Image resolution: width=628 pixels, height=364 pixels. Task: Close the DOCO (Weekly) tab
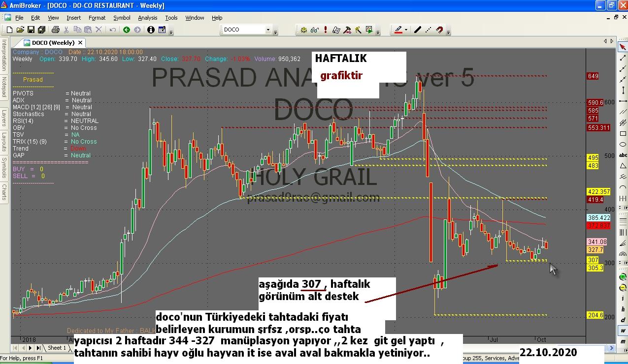(80, 43)
